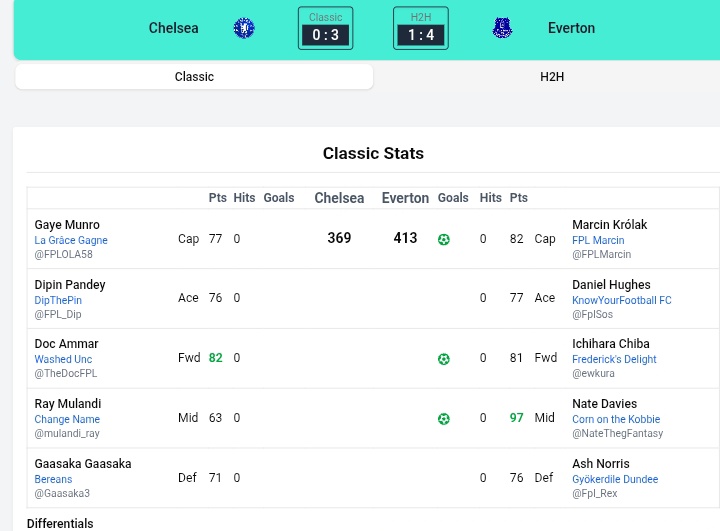Open the Change Name team link

[x=67, y=419]
